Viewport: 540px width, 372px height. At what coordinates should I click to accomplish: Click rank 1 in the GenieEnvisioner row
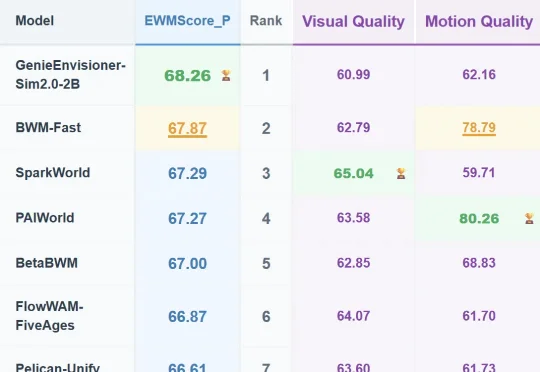point(266,75)
